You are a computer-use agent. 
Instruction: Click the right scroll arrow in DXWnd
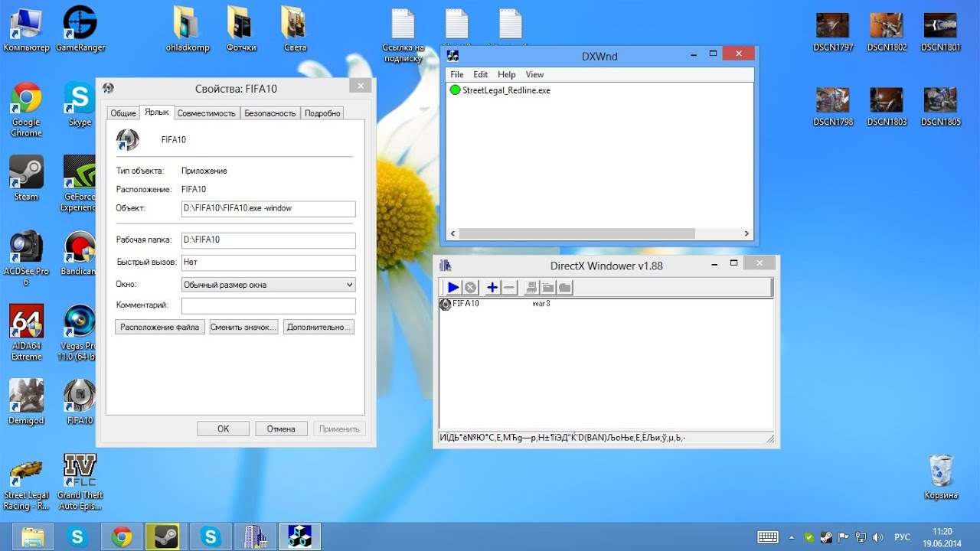point(747,233)
